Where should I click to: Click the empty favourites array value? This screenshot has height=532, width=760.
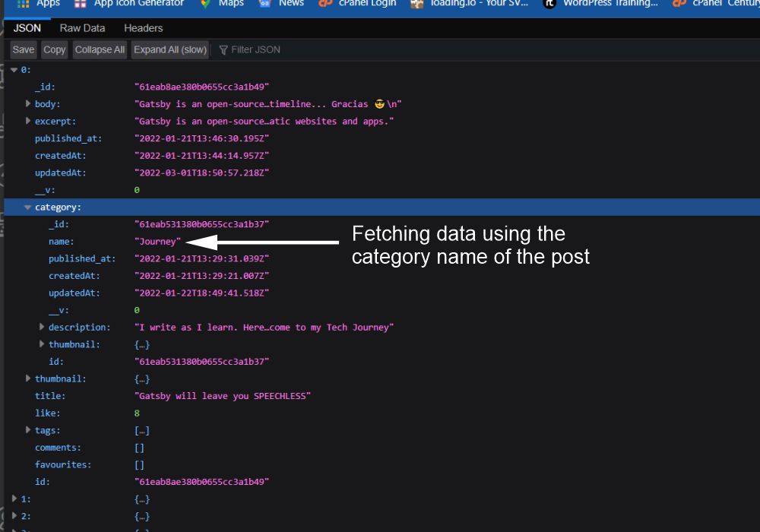(139, 464)
